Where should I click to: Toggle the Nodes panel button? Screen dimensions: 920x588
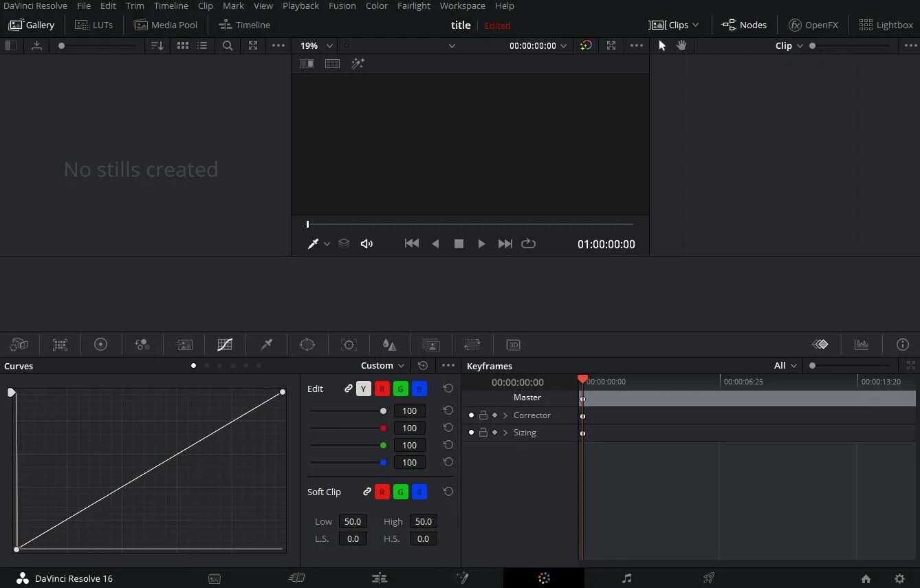click(x=744, y=25)
